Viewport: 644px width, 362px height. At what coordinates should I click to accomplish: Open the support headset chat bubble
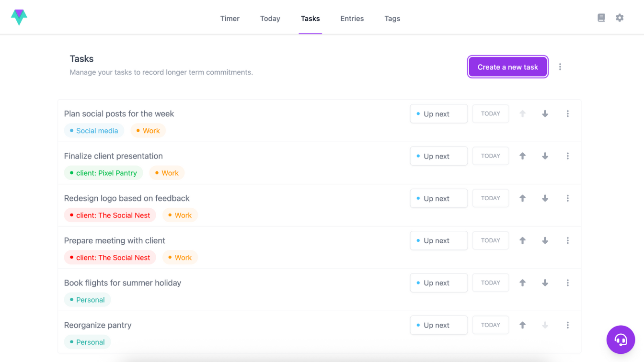click(x=621, y=339)
